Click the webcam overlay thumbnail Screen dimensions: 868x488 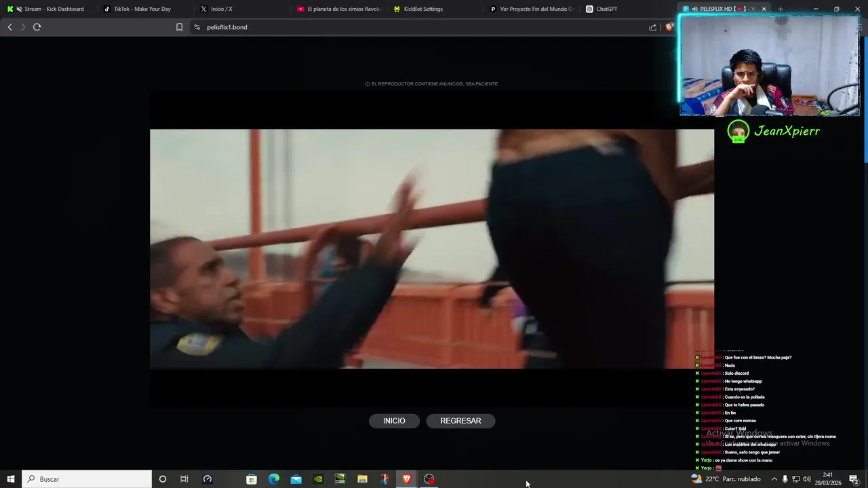[x=770, y=66]
